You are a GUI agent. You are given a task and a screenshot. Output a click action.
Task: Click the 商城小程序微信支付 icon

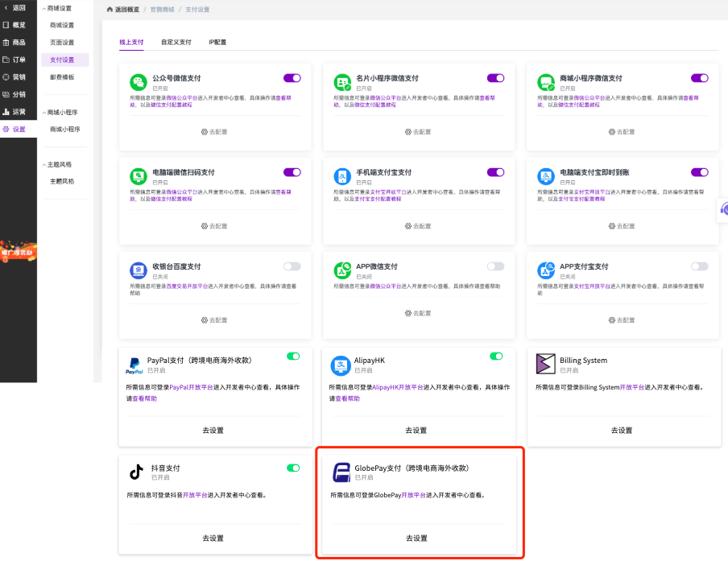tap(546, 83)
